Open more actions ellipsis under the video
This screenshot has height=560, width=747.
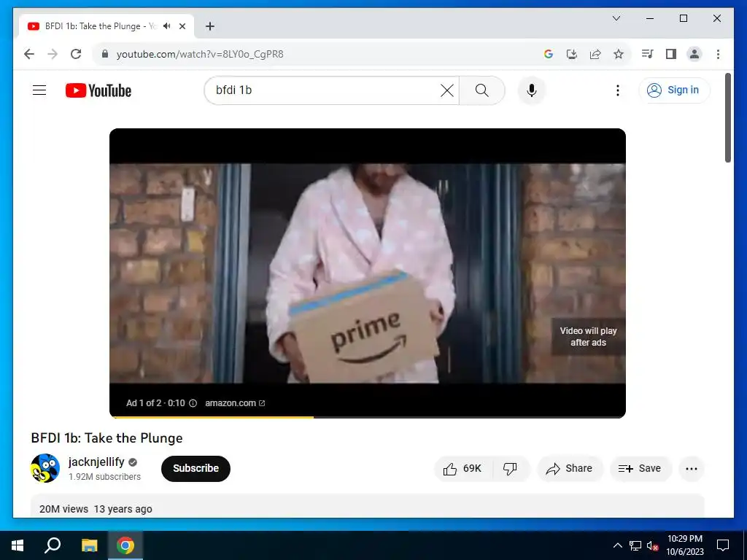tap(692, 469)
